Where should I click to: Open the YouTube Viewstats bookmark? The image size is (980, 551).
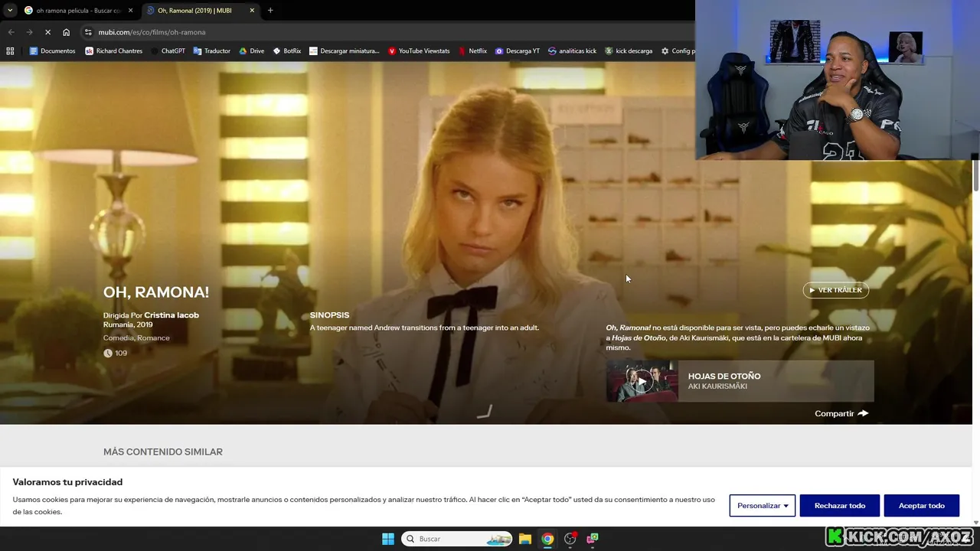tap(419, 51)
